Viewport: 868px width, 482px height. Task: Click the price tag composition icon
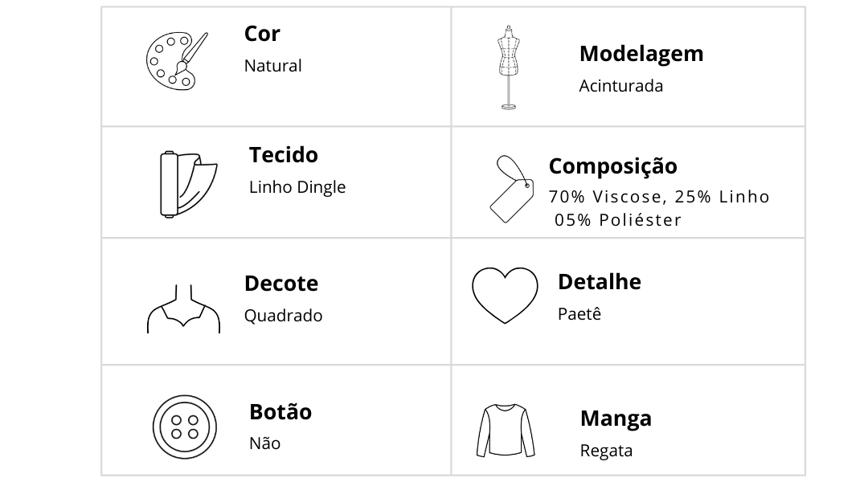pos(512,190)
